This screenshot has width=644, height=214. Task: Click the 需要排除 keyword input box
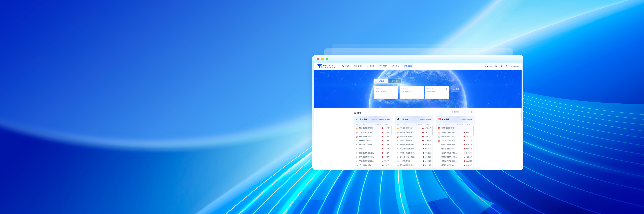[x=437, y=92]
